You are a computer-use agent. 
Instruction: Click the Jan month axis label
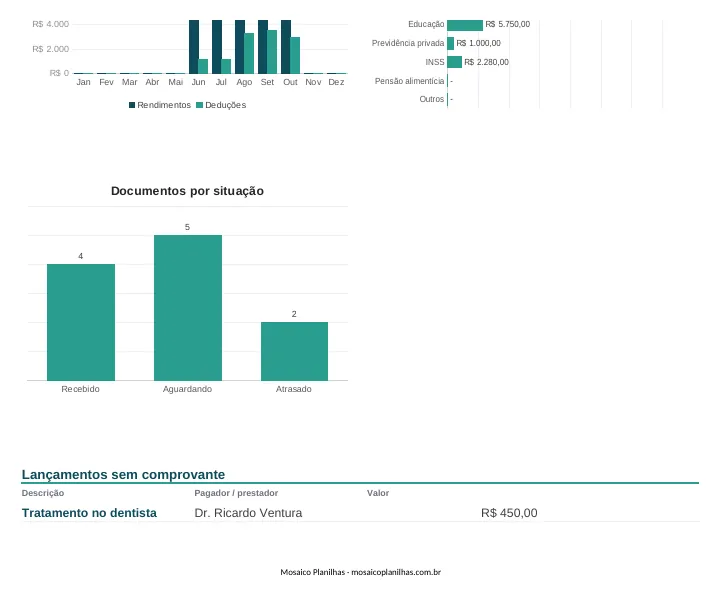83,82
